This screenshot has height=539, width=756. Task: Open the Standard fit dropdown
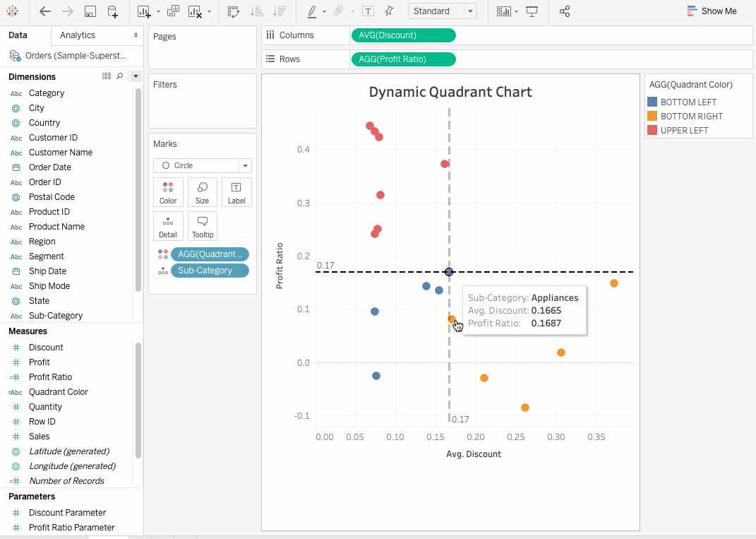[470, 11]
